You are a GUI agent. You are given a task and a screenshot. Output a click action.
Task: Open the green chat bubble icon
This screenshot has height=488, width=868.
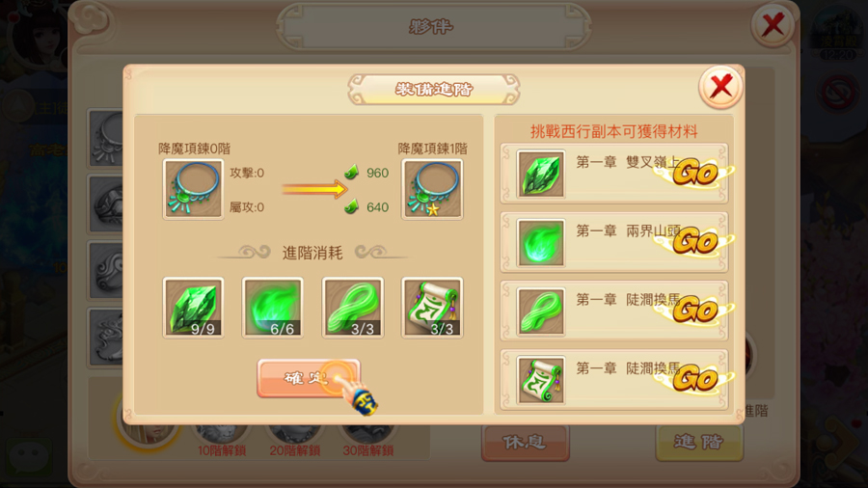[29, 455]
